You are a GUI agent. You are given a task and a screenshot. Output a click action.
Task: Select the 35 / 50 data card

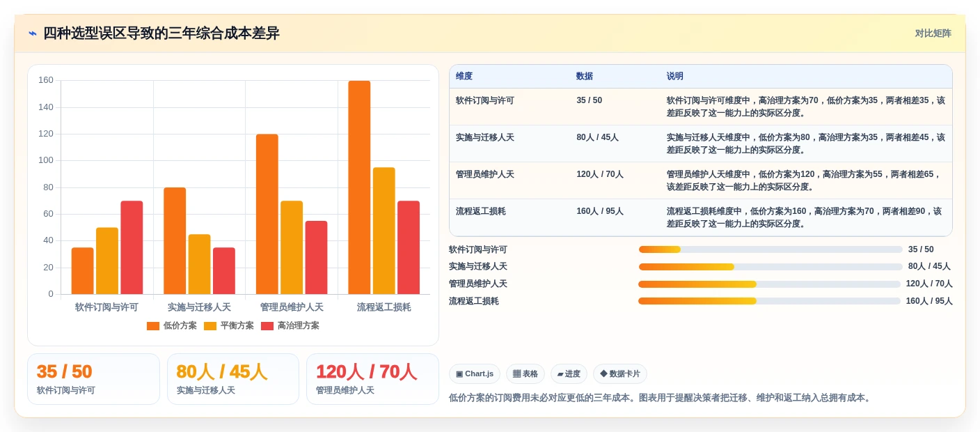93,379
